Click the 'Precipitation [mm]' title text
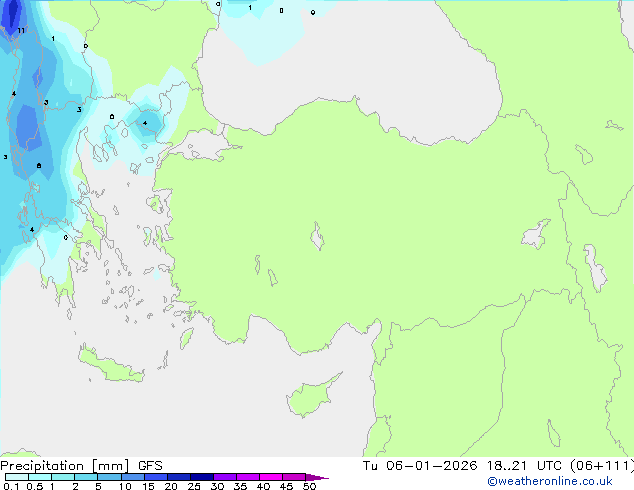This screenshot has height=490, width=634. point(65,466)
